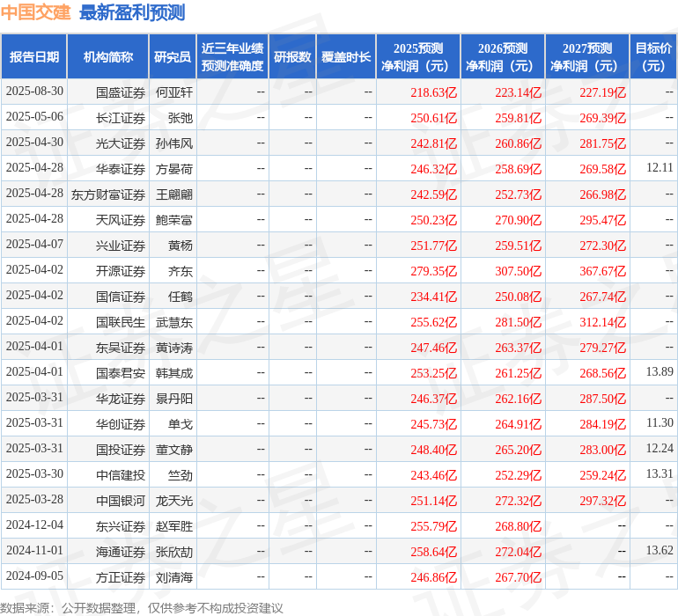Viewport: 678px width, 616px height.
Task: Click the 研究员 column header
Action: pyautogui.click(x=172, y=56)
